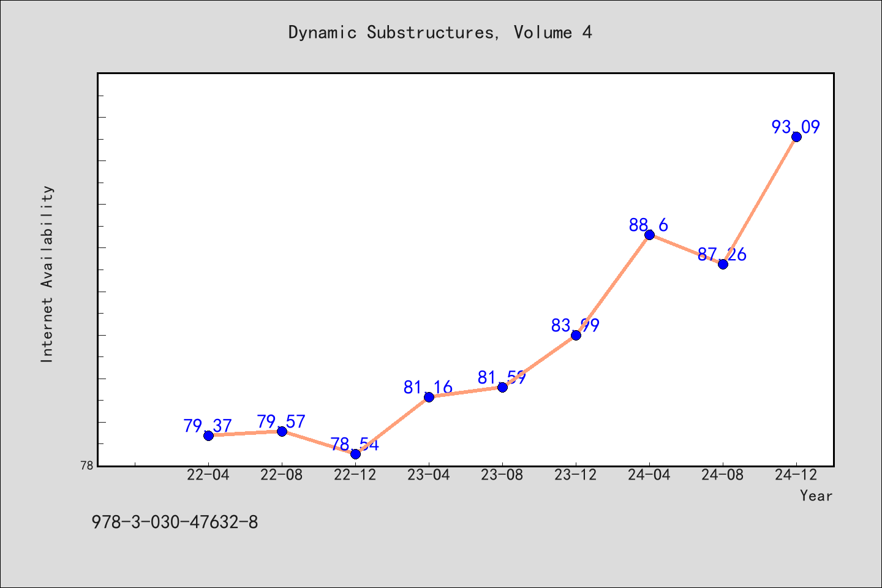882x588 pixels.
Task: Select the 'Internet Availability' y-axis label
Action: pyautogui.click(x=47, y=274)
